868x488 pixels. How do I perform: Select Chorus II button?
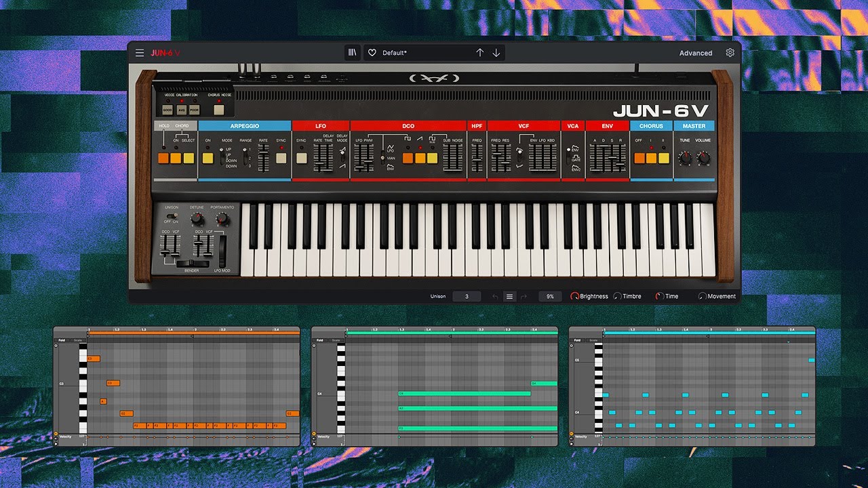(664, 159)
